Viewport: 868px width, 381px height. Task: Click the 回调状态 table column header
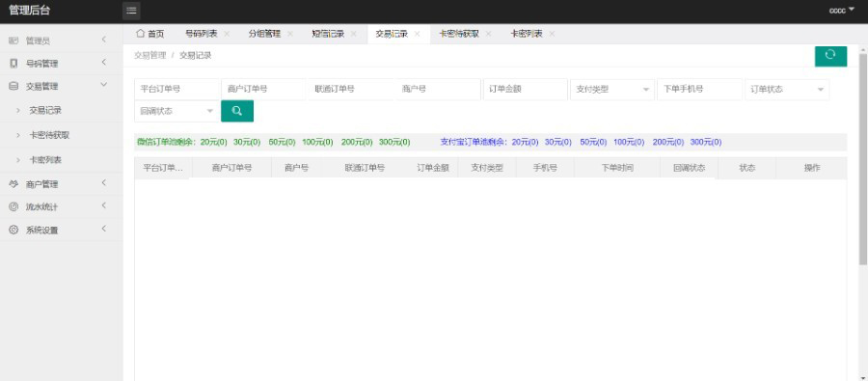point(690,168)
